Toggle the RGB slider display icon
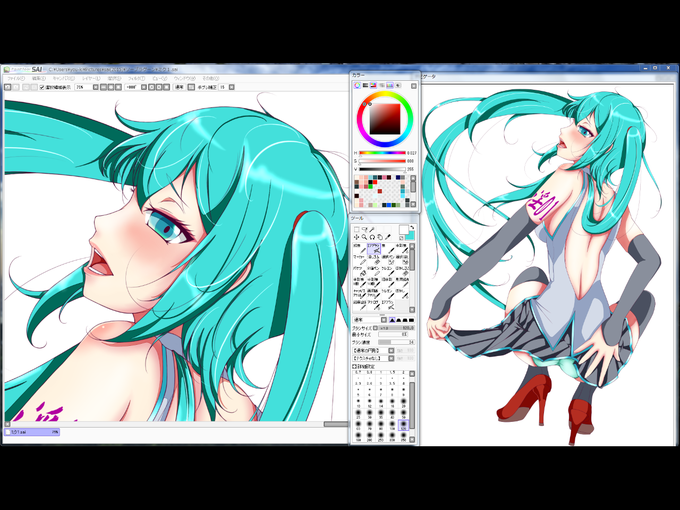680x510 pixels. [365, 85]
